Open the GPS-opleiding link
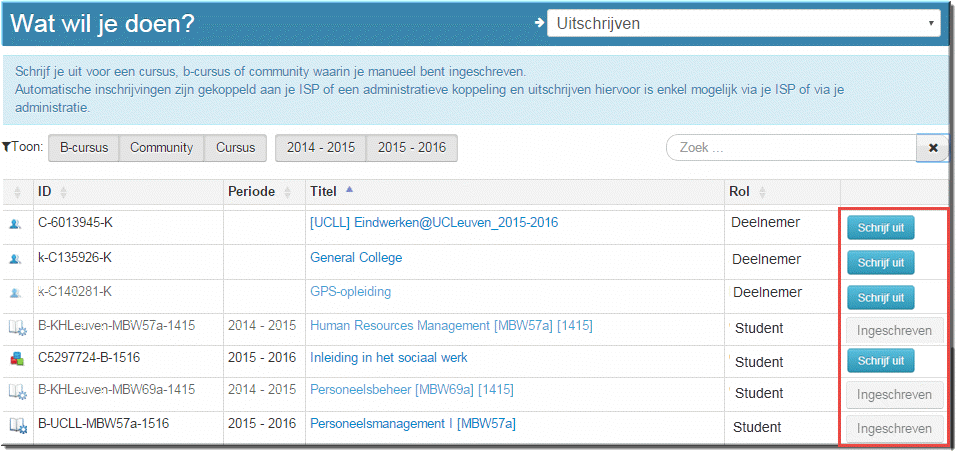Screen dimensions: 959x454 coord(350,291)
